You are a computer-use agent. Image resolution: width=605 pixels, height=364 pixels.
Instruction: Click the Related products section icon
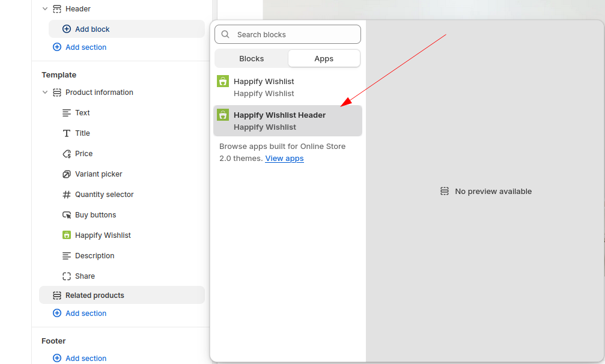point(57,296)
